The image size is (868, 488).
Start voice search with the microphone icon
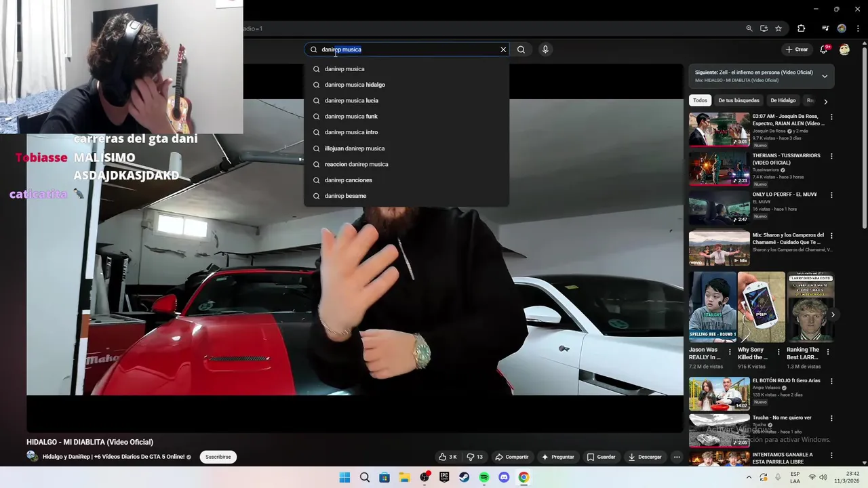545,49
